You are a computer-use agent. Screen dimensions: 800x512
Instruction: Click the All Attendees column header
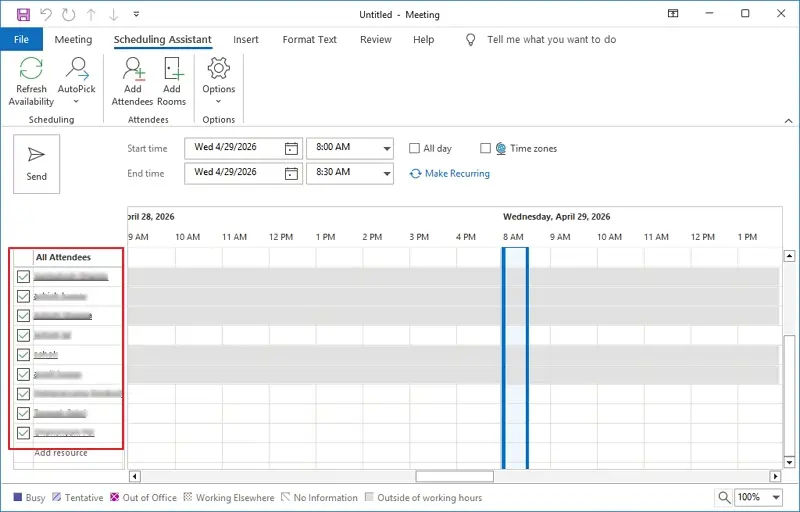[x=63, y=258]
